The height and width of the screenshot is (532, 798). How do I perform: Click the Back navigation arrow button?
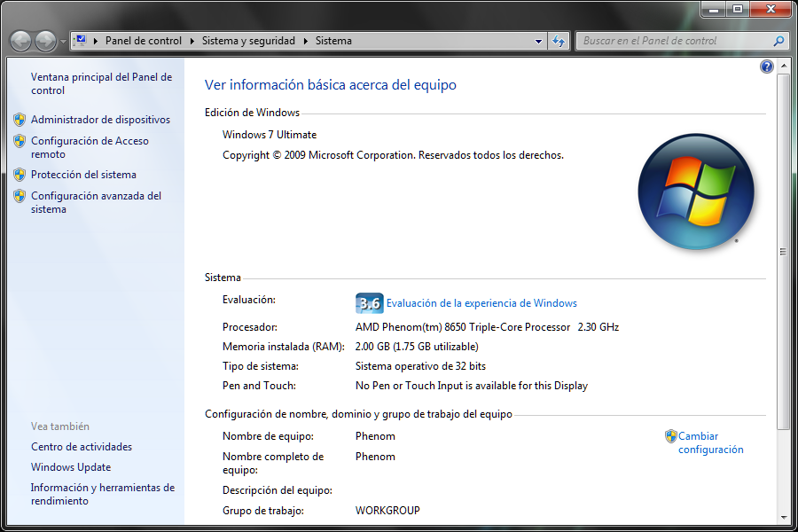coord(21,41)
